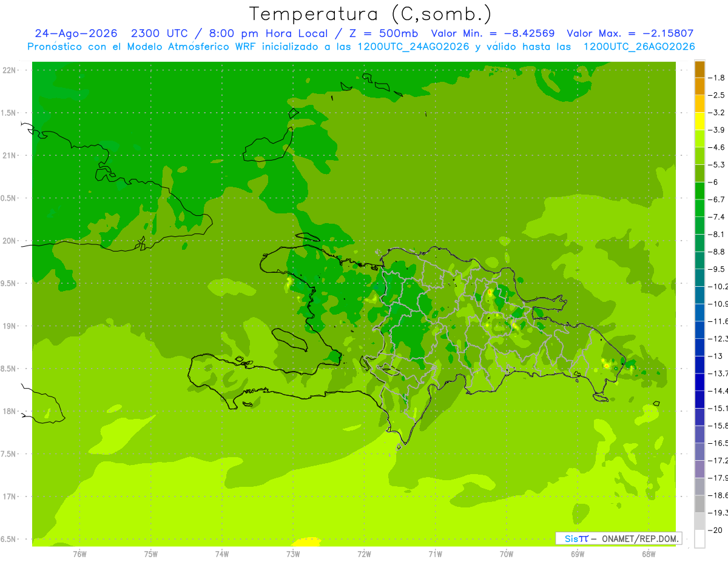This screenshot has width=728, height=562.
Task: Click the '71W' longitude axis label
Action: click(x=435, y=554)
